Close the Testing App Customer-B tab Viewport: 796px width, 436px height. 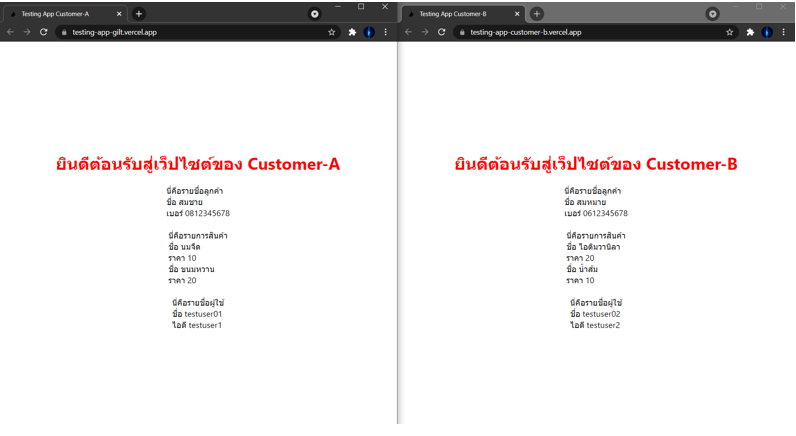[517, 14]
